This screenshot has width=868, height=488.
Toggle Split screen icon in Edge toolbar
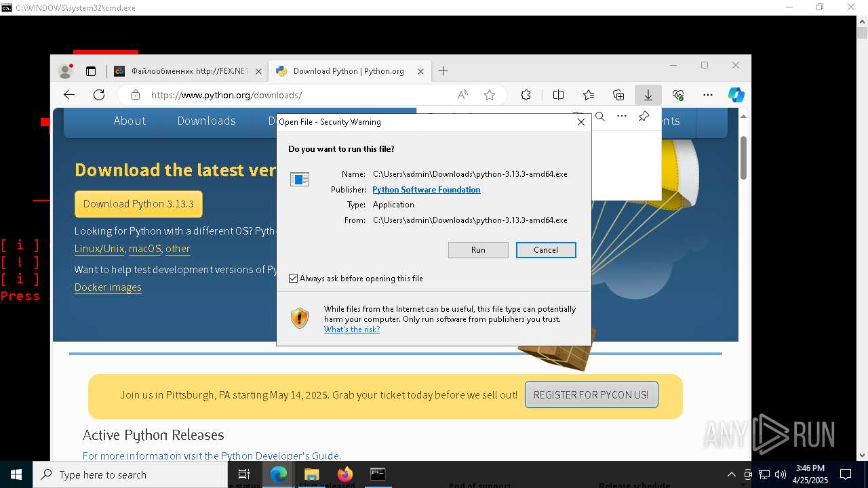558,95
